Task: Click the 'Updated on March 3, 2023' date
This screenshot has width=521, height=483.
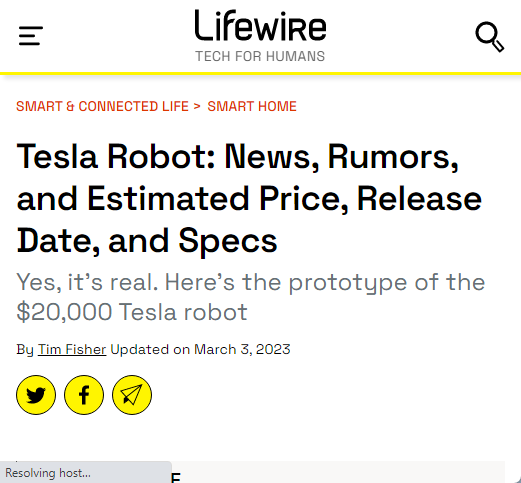Action: click(200, 349)
